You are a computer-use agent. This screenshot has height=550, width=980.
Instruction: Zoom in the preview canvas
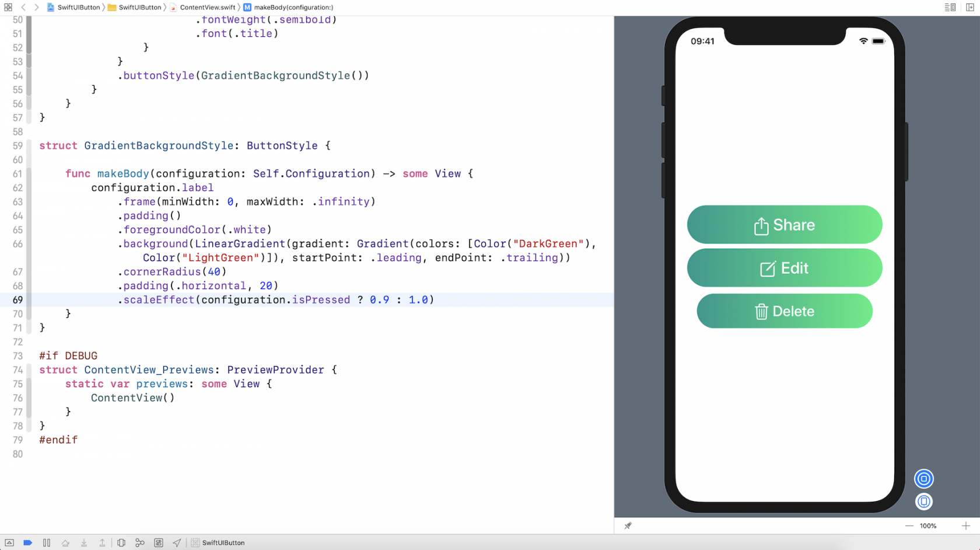coord(965,525)
